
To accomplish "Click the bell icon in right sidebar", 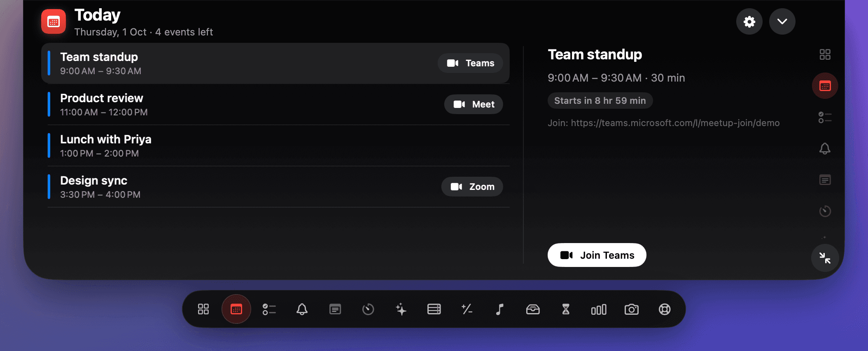I will 825,148.
